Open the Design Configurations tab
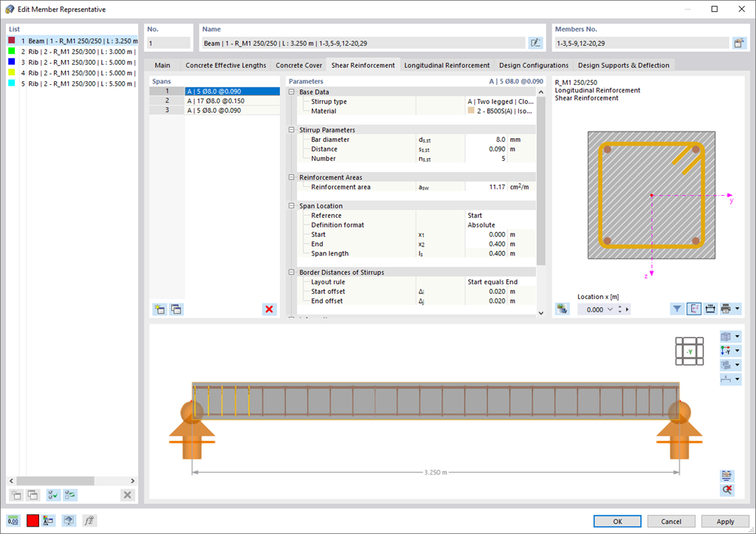This screenshot has height=534, width=756. (533, 65)
